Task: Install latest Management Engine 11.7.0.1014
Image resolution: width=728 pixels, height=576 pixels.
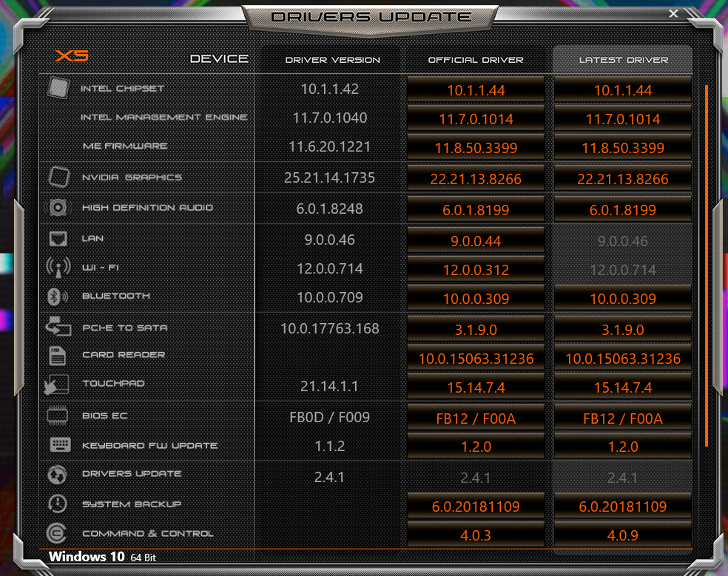Action: [x=623, y=119]
